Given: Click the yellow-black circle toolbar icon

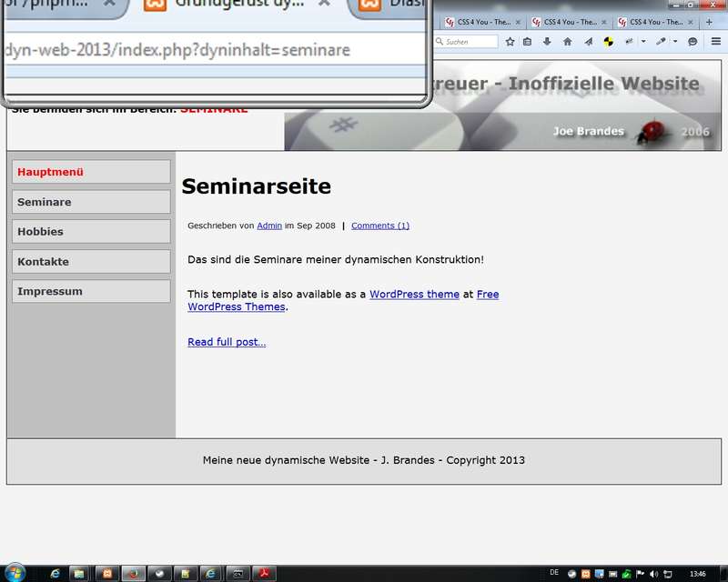Looking at the screenshot, I should coord(608,42).
